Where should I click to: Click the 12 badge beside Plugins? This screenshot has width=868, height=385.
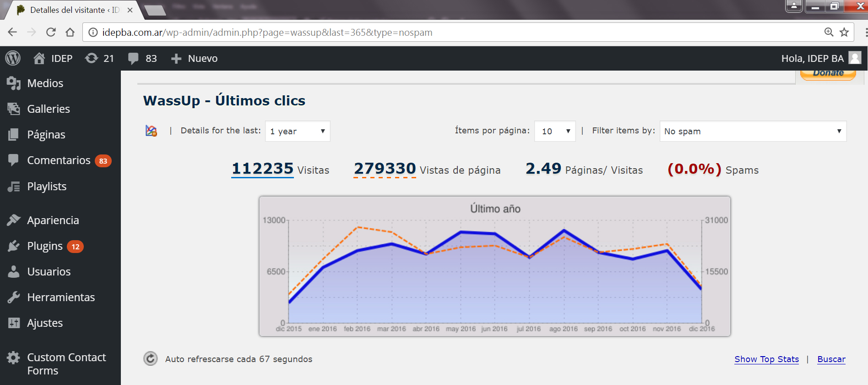[75, 247]
